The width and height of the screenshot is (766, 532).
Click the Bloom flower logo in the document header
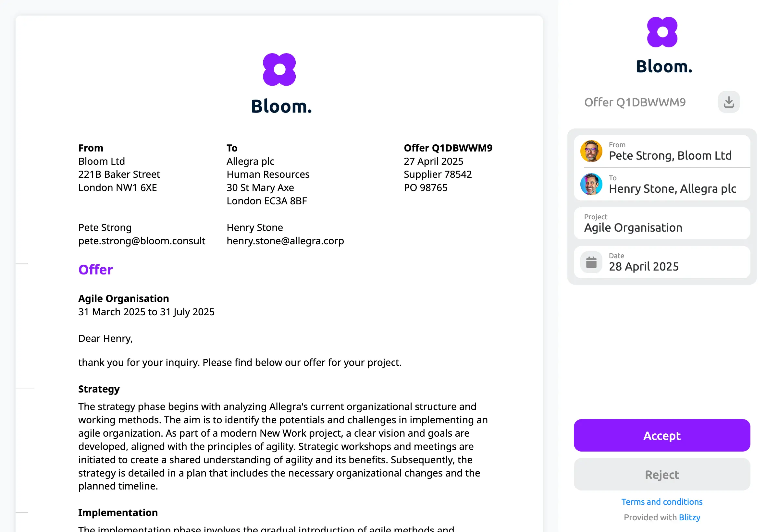pos(279,69)
